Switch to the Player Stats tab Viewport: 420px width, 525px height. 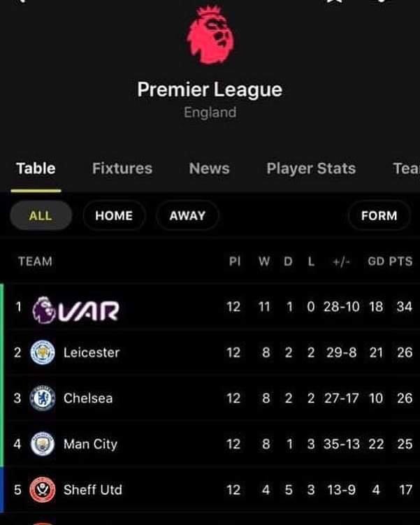[x=311, y=168]
